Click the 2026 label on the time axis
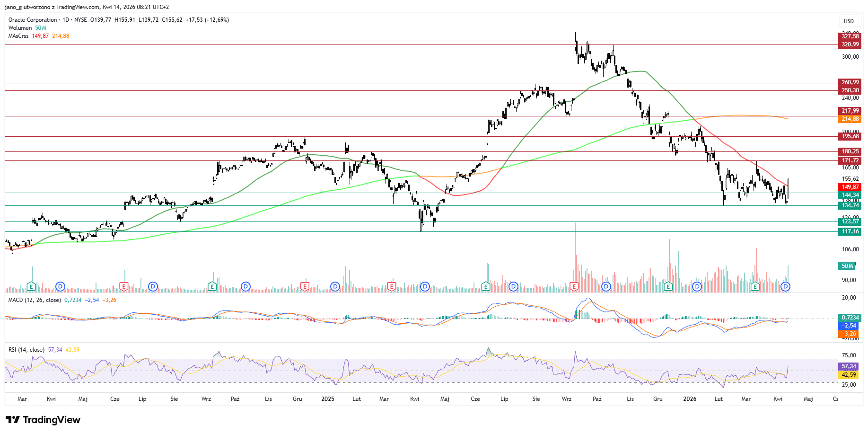The width and height of the screenshot is (868, 434). pos(690,399)
